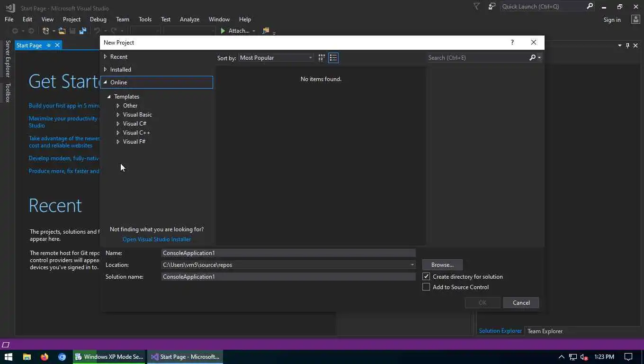Screen dimensions: 644x364
Task: Uncheck Create directory for solution
Action: pyautogui.click(x=426, y=277)
